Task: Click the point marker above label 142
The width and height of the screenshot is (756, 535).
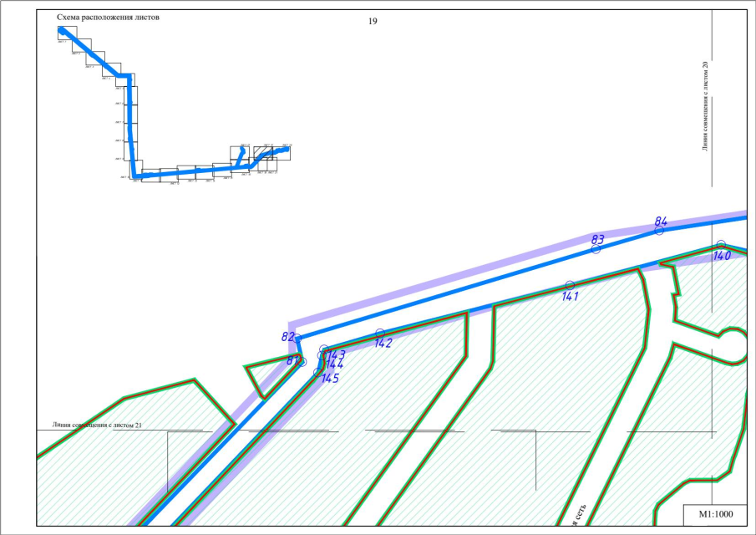Action: (x=380, y=334)
